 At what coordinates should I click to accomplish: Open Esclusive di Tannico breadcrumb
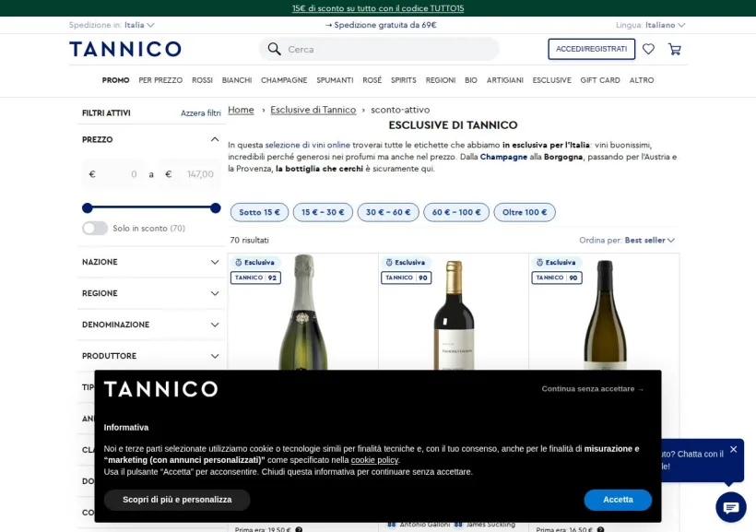(x=313, y=110)
